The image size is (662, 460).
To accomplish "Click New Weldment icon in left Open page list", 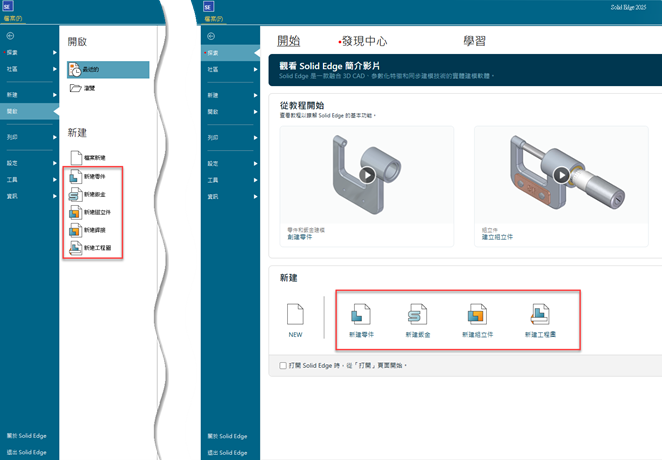I will (75, 230).
